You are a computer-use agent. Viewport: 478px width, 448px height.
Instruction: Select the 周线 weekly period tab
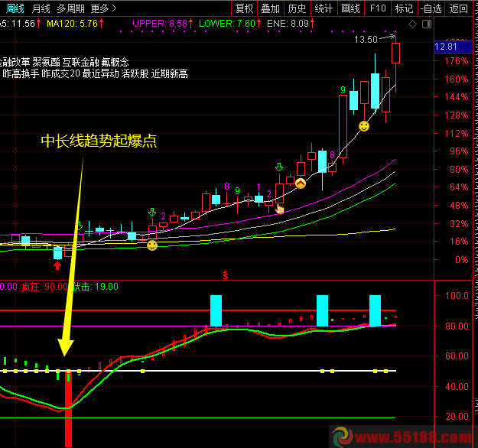(15, 8)
